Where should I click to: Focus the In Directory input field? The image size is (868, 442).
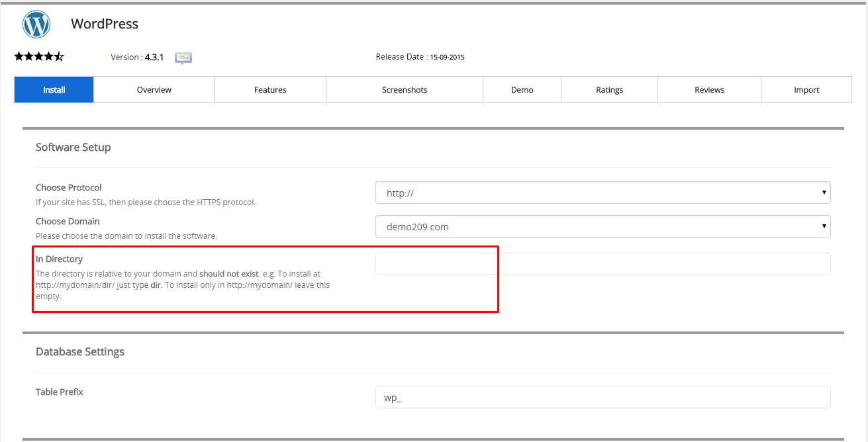coord(603,264)
